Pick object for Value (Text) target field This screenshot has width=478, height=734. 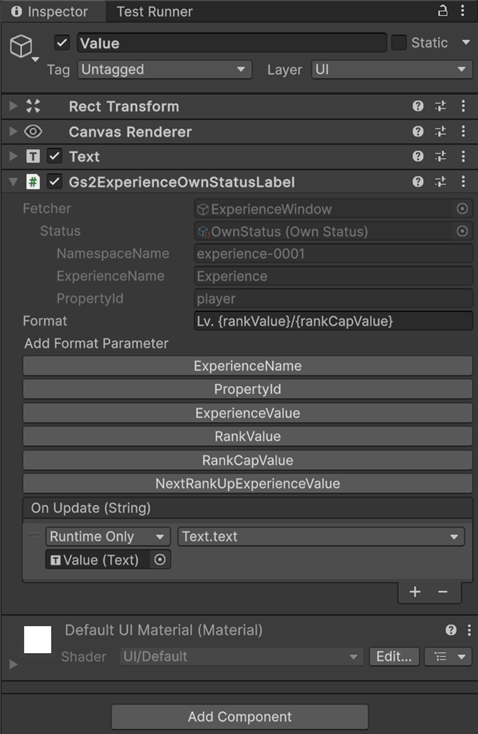pyautogui.click(x=160, y=559)
